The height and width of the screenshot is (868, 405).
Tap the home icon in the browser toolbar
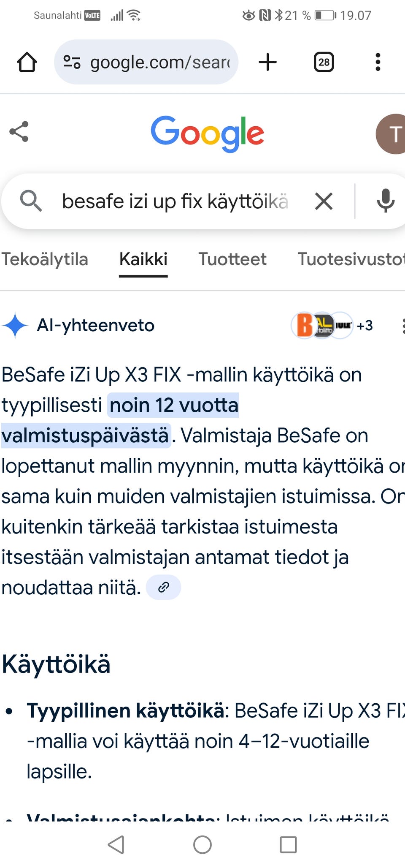coord(27,62)
